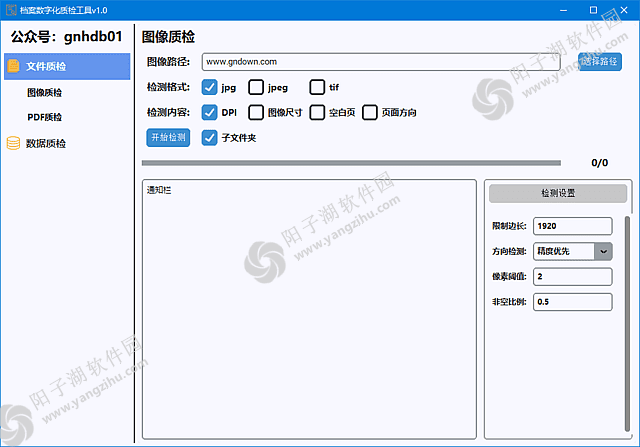Enable the 页面方向 checkbox
Viewport: 640px width, 447px height.
click(x=370, y=112)
